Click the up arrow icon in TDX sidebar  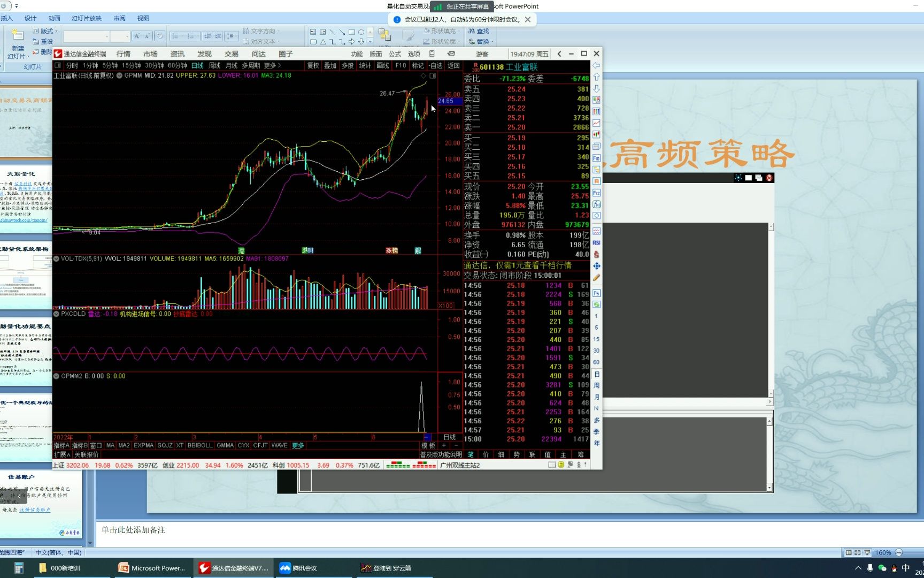coord(596,77)
